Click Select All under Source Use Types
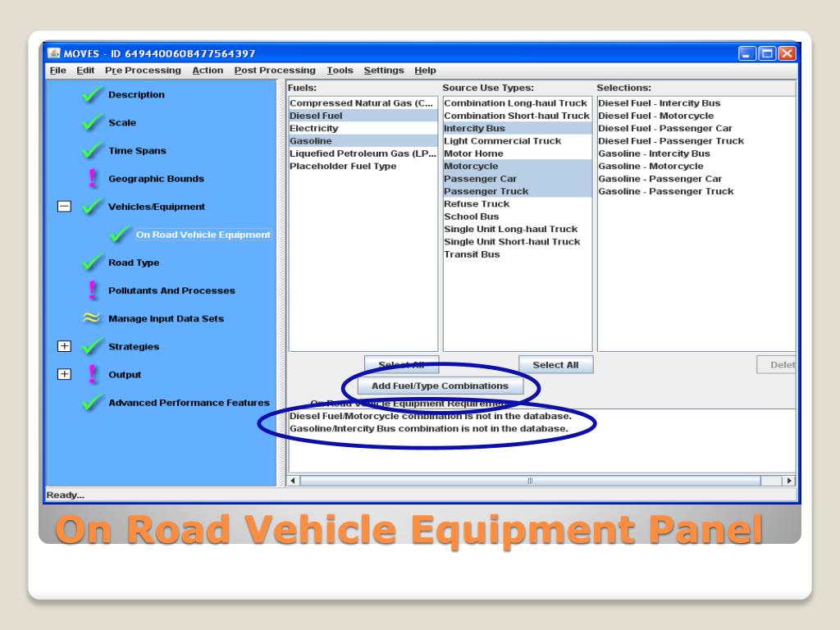840x630 pixels. 555,365
